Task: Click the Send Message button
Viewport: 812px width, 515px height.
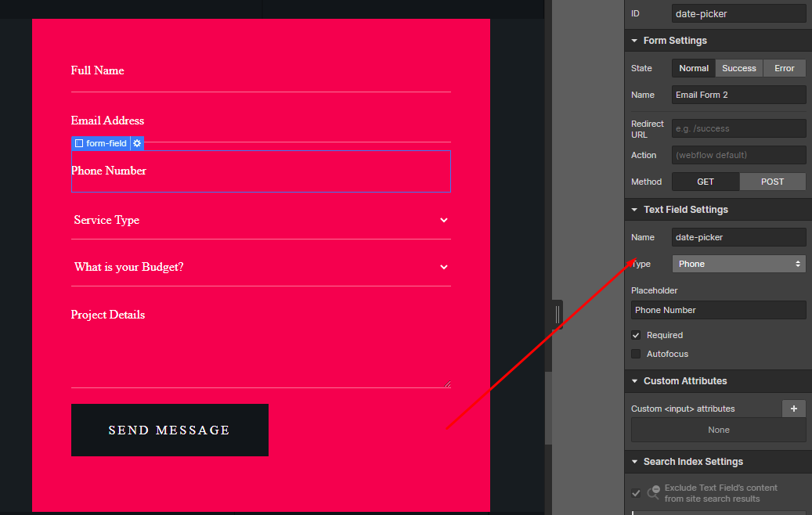Action: 169,430
